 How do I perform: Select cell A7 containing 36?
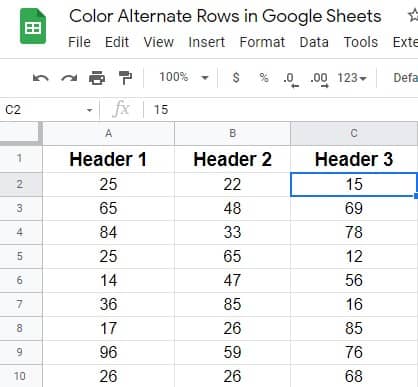[108, 304]
